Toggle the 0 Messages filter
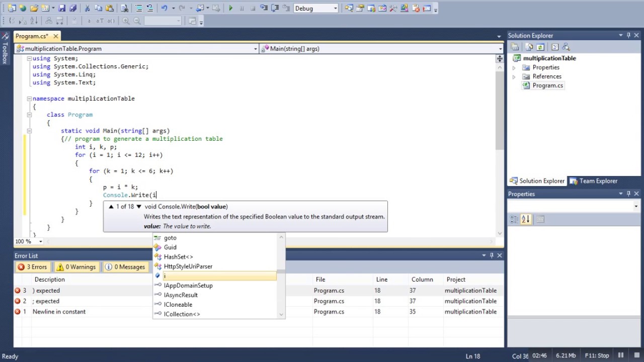This screenshot has width=644, height=362. pyautogui.click(x=125, y=267)
